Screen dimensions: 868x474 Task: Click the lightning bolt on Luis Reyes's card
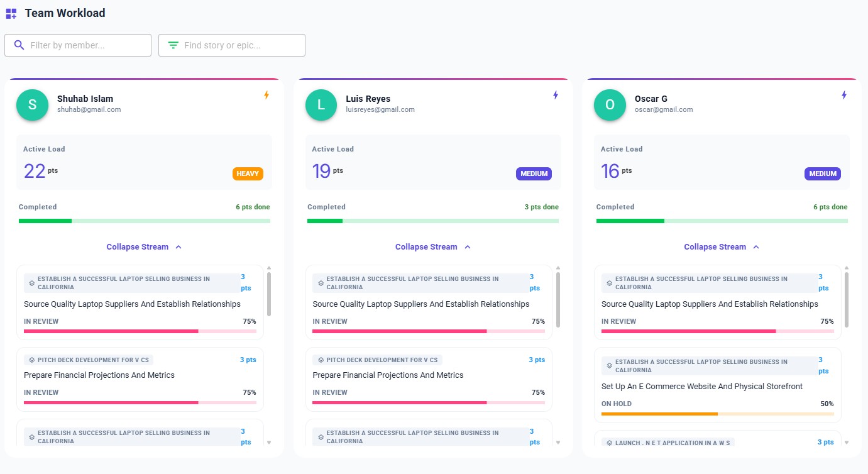(x=555, y=95)
